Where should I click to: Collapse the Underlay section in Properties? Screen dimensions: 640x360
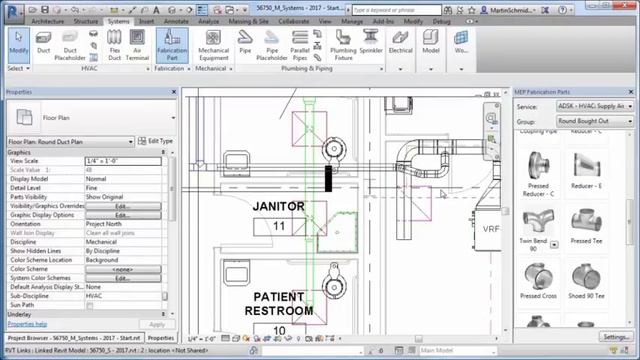pyautogui.click(x=163, y=314)
